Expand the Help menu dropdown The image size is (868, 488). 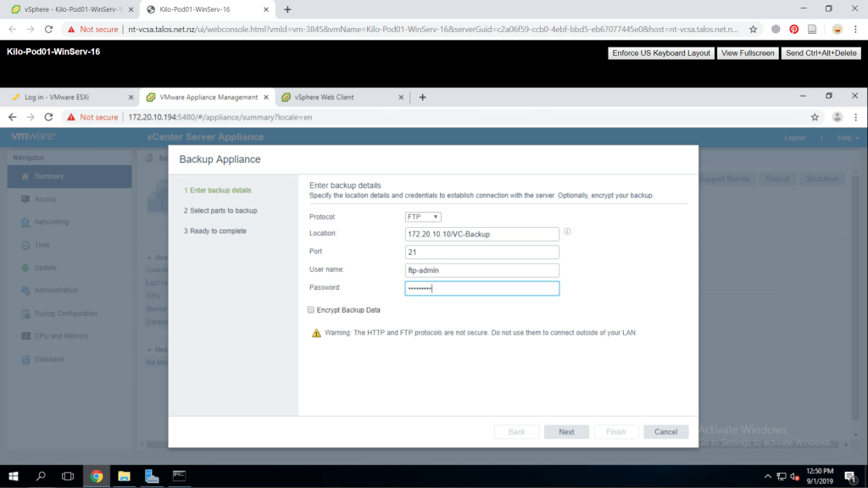pyautogui.click(x=848, y=137)
